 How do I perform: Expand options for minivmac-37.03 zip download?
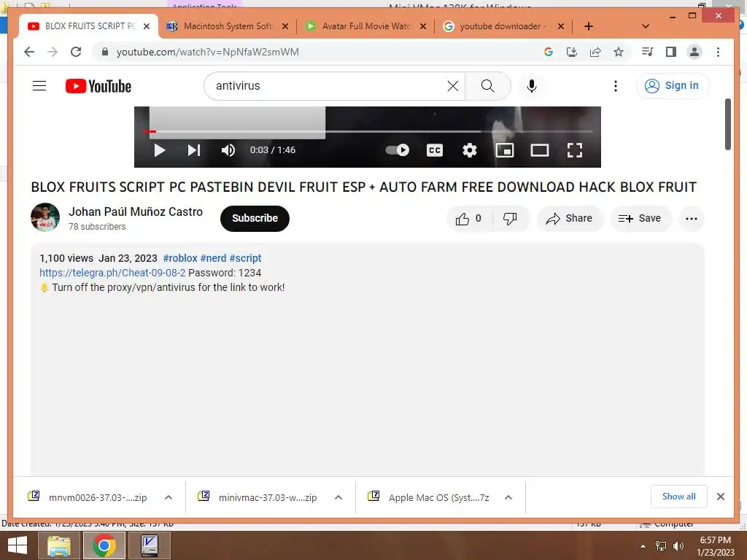coord(338,497)
